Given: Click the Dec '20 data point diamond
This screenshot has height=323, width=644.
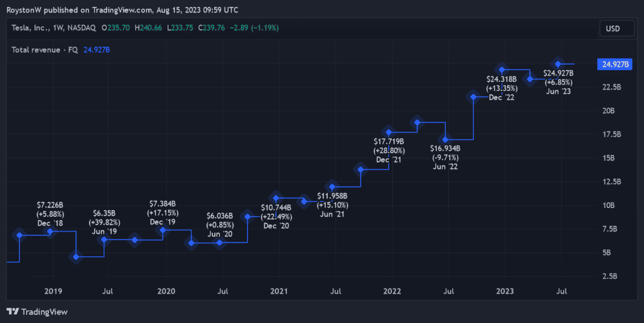Looking at the screenshot, I should (276, 198).
